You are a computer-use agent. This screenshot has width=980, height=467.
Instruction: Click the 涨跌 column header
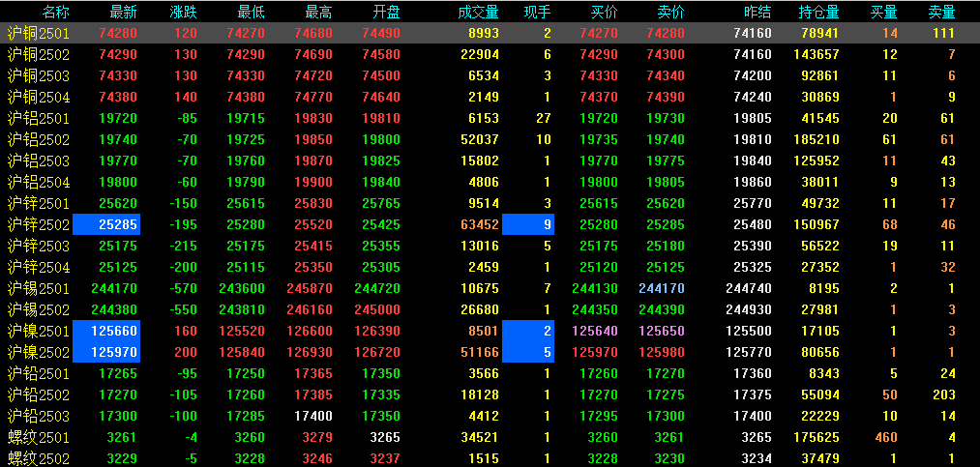click(183, 12)
